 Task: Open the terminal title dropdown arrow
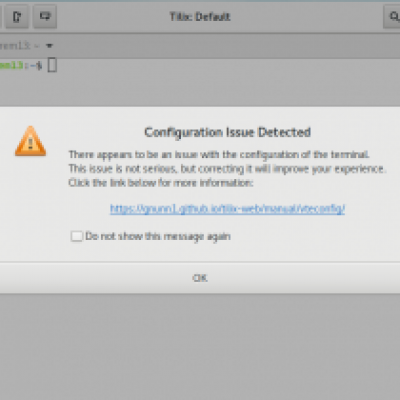point(49,46)
